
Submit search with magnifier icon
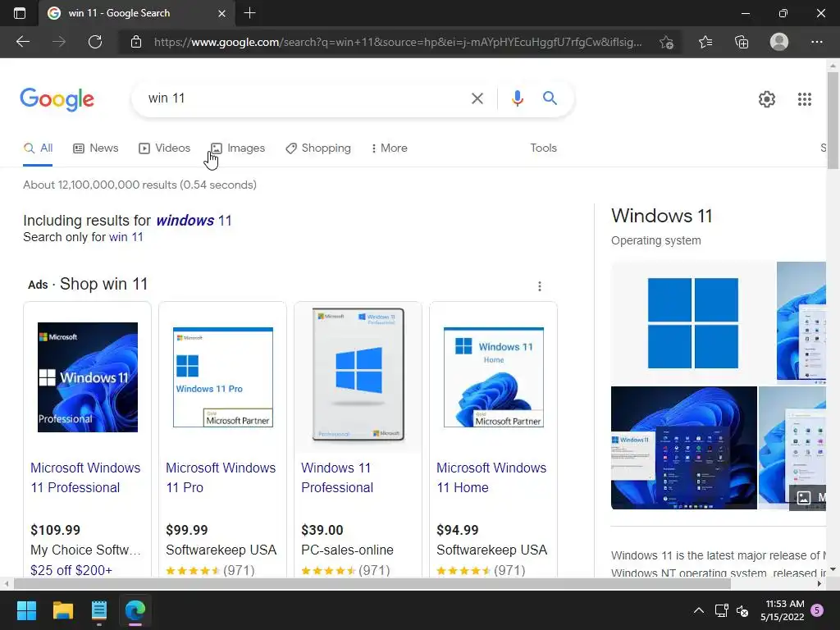(550, 98)
